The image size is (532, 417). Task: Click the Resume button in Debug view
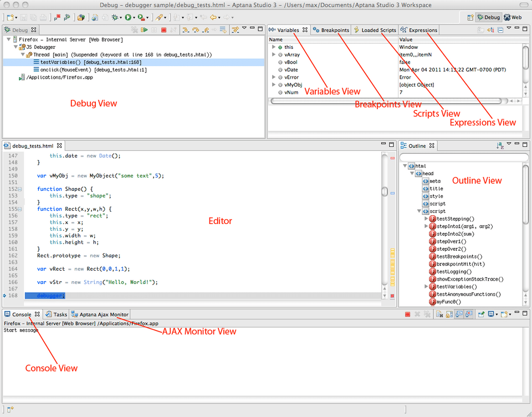144,30
